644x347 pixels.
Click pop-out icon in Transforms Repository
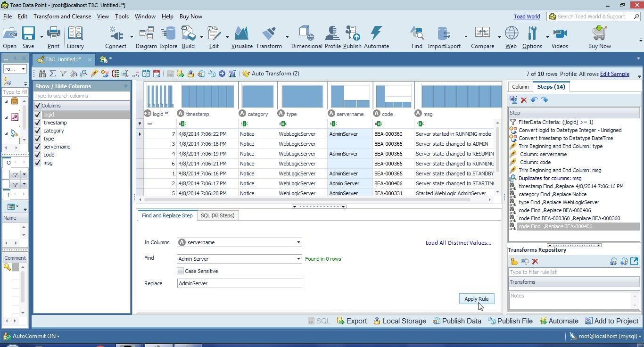[634, 261]
